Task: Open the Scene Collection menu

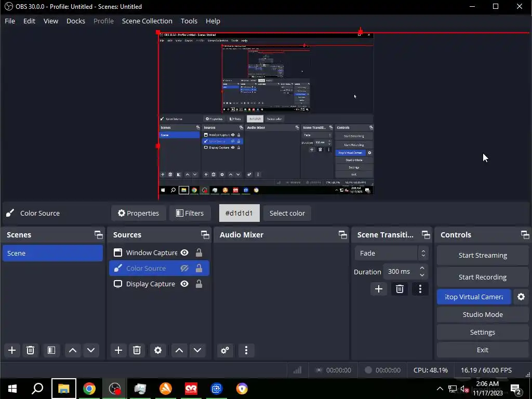Action: coord(147,21)
